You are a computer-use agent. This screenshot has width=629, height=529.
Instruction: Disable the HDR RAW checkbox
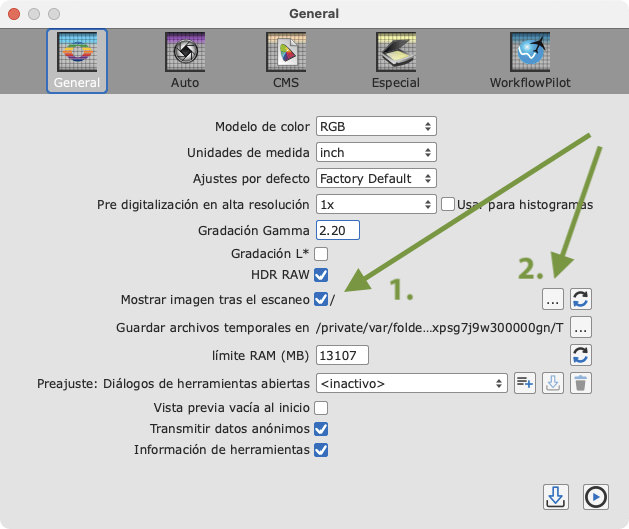[321, 275]
